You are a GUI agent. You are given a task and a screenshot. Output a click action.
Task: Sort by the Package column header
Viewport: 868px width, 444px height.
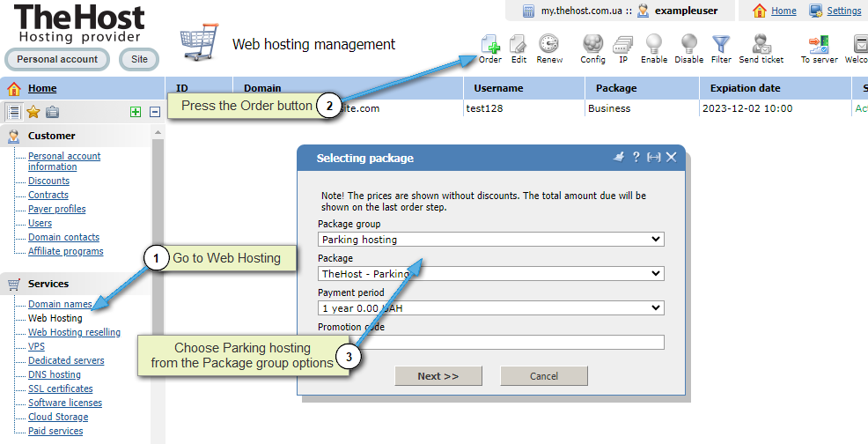tap(642, 88)
